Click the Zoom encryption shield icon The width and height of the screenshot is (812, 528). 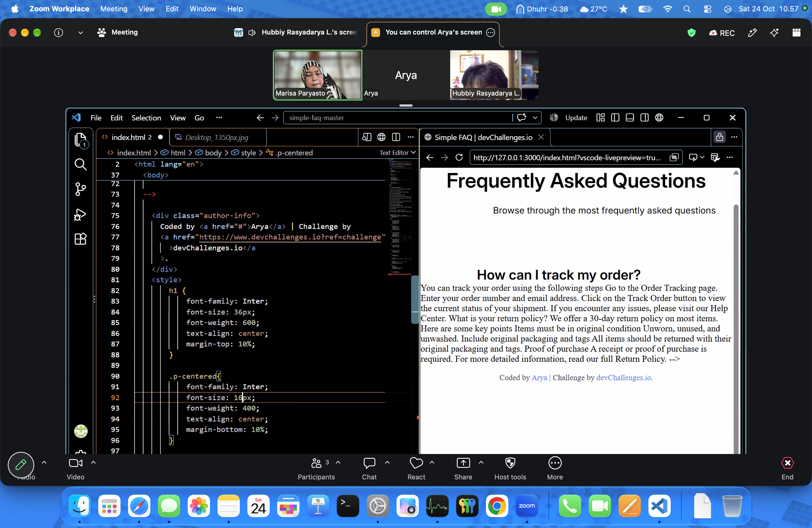pos(691,33)
